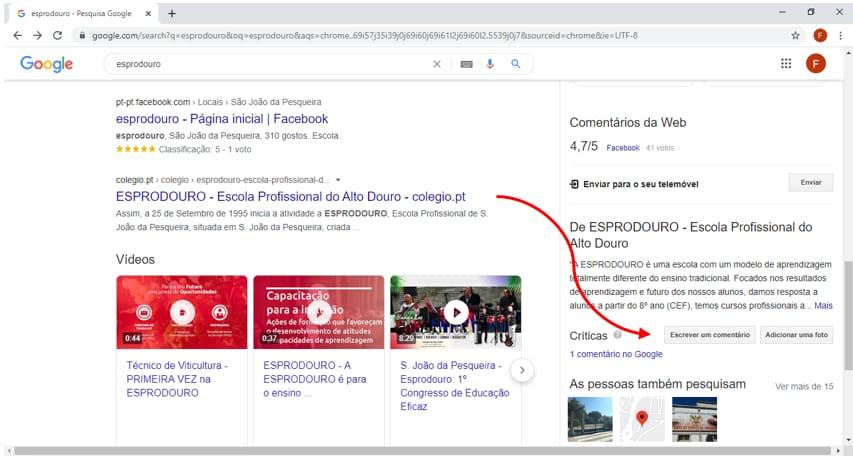This screenshot has width=853, height=456.
Task: Play the S. João da Pesqueira congress video
Action: click(x=456, y=312)
